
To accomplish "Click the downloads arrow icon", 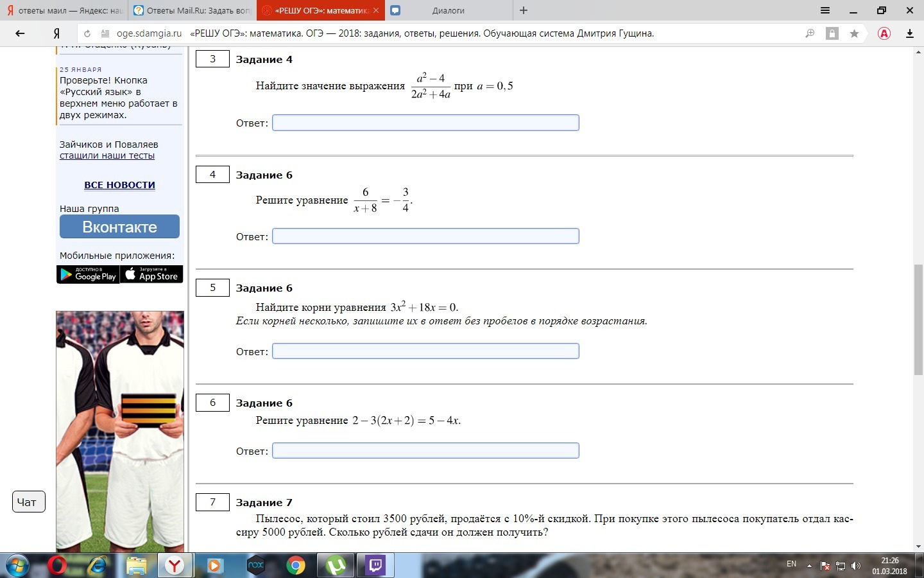I will coord(909,33).
